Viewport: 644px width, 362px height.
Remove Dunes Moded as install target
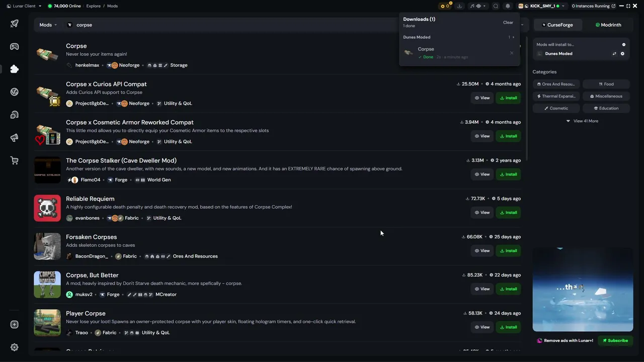pos(622,54)
